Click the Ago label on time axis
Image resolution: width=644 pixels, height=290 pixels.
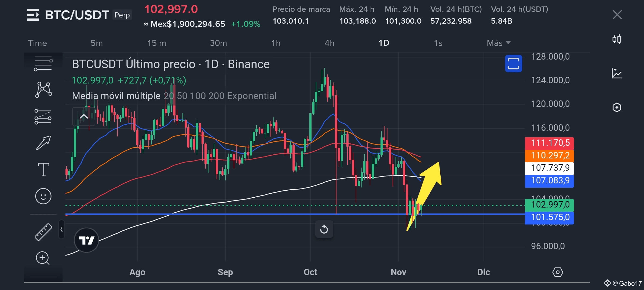coord(137,272)
